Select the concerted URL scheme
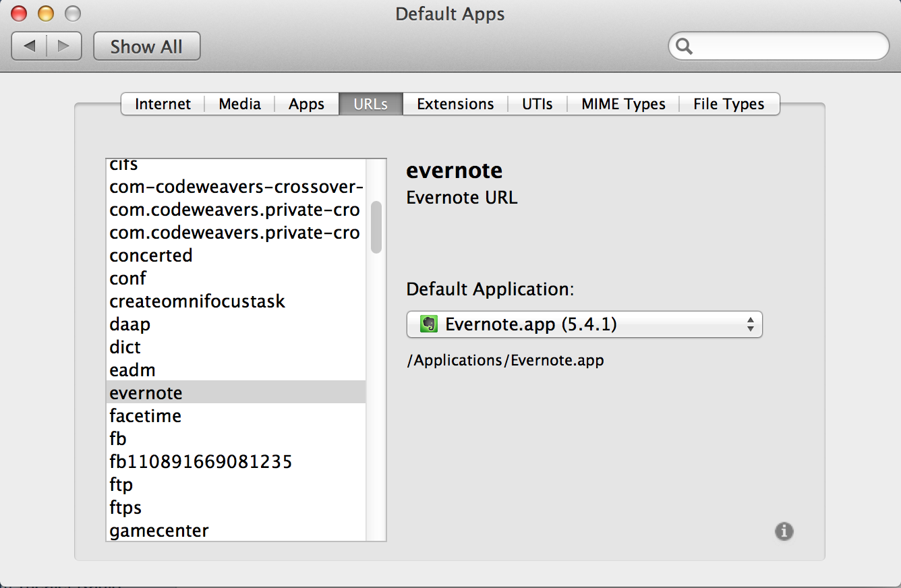 236,256
